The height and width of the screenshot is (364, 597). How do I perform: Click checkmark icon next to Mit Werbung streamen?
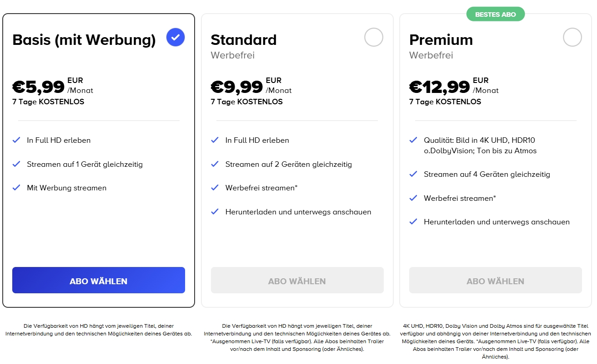click(x=16, y=187)
